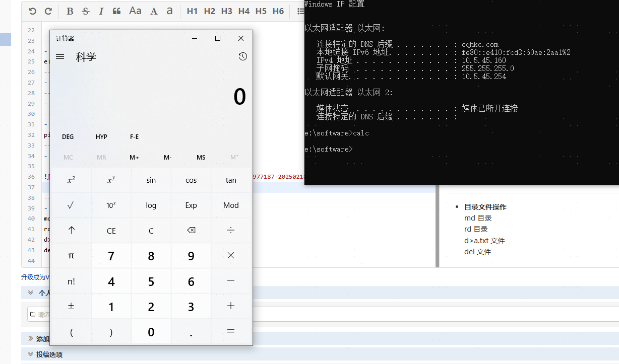Screen dimensions: 619x364
Task: Click the square root button
Action: coord(72,205)
